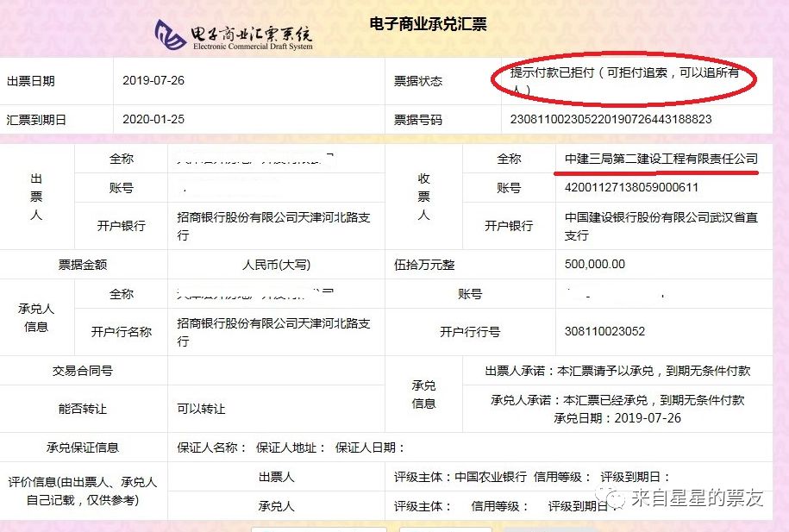Click the 交易合同号 label
Viewport: 789px width, 532px height.
83,371
